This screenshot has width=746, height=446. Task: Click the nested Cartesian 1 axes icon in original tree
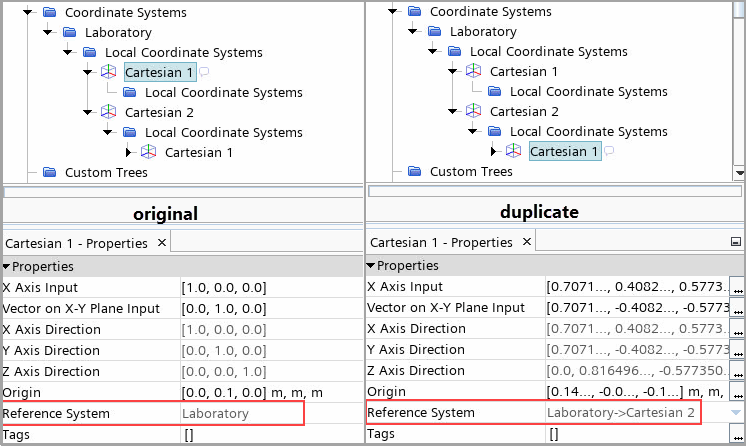click(149, 152)
